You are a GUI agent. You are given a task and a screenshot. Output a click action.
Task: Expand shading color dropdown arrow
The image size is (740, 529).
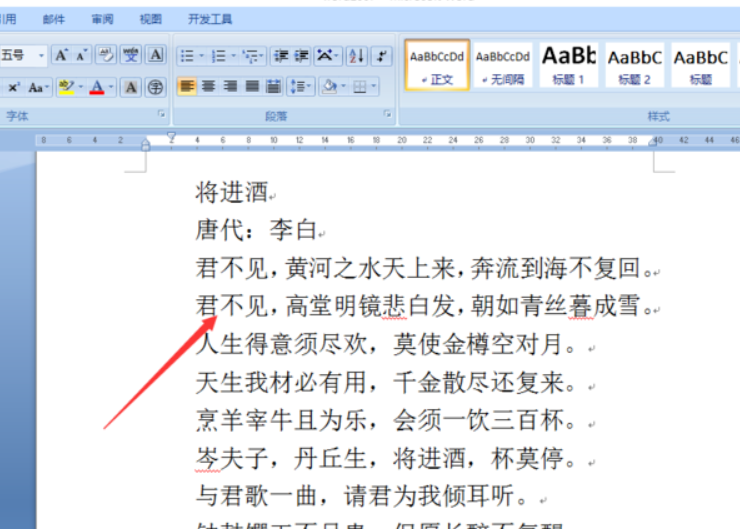pyautogui.click(x=344, y=87)
